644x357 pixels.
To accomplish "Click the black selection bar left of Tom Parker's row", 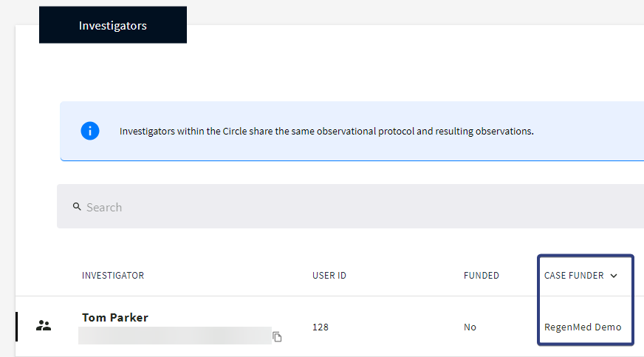I will tap(16, 326).
